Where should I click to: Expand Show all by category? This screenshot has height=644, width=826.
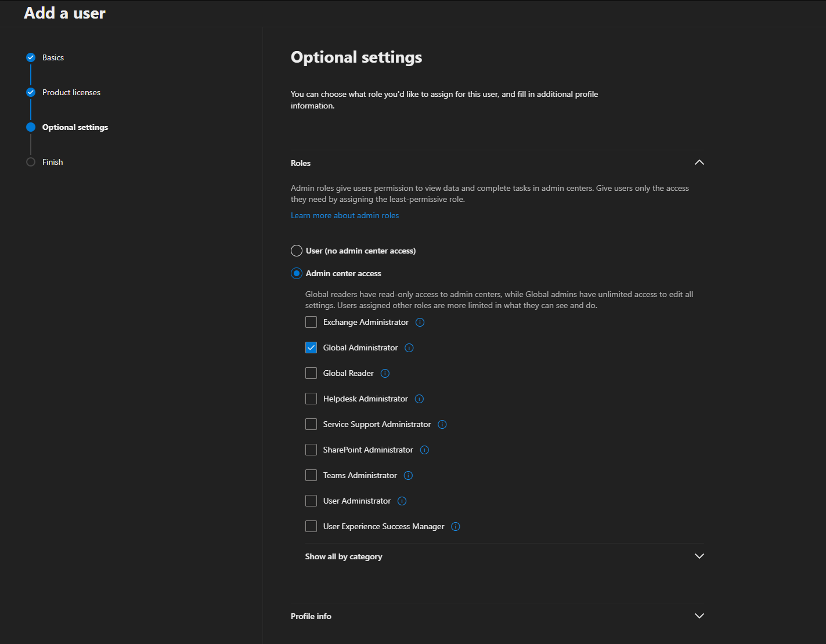click(699, 556)
